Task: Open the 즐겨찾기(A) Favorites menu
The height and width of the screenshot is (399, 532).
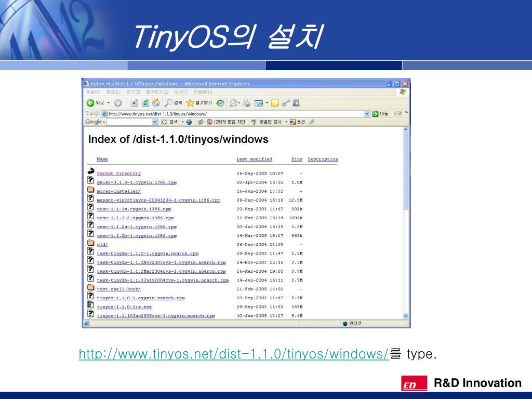Action: pos(157,92)
